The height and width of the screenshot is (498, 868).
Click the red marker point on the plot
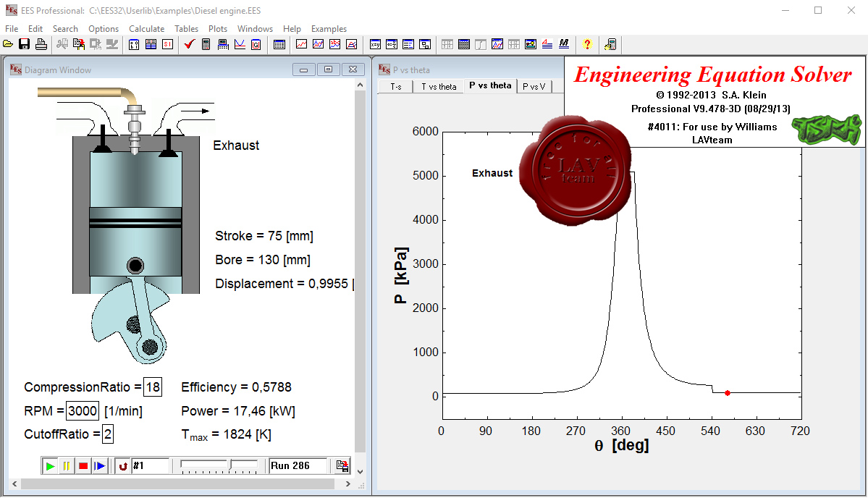click(x=728, y=393)
